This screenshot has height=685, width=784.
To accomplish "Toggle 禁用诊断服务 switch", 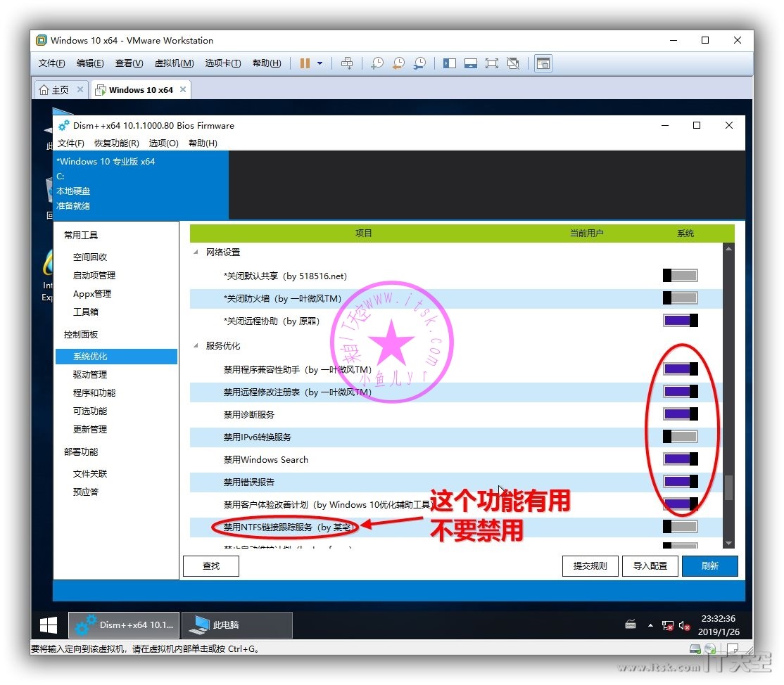I will 680,414.
